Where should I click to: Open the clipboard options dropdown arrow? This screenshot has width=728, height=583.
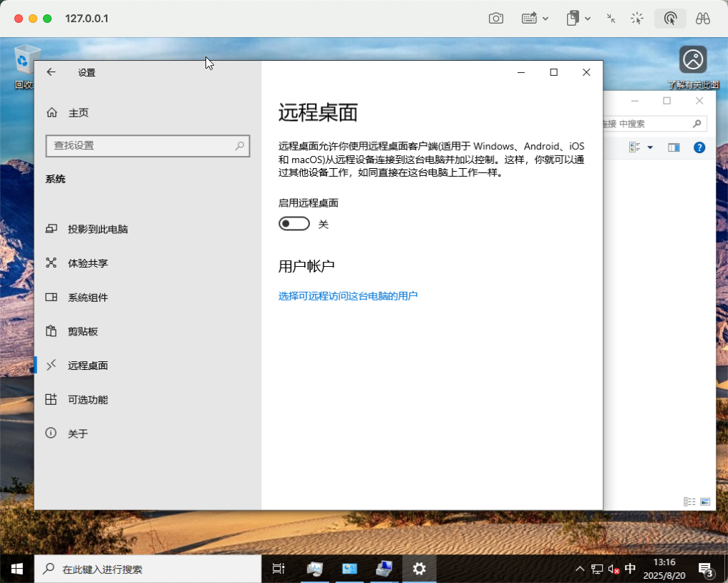click(x=588, y=19)
